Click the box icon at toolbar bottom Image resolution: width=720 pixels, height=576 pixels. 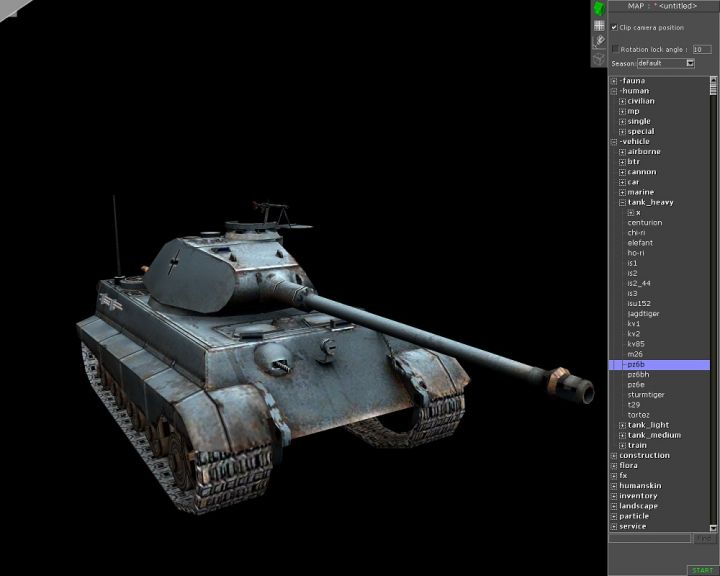[x=599, y=58]
